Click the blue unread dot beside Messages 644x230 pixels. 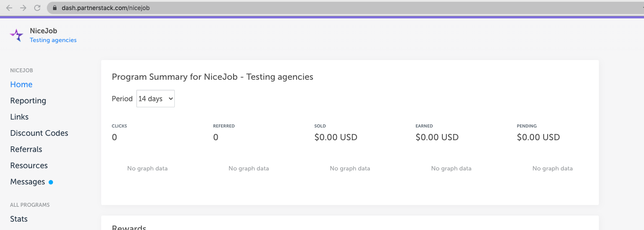[51, 182]
